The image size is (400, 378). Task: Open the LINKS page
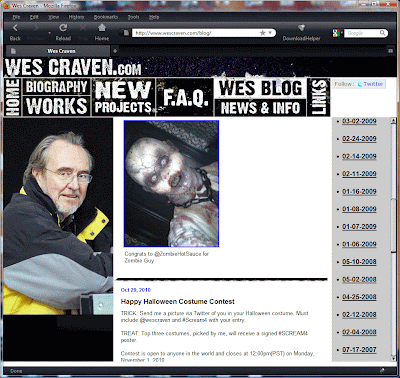(319, 97)
